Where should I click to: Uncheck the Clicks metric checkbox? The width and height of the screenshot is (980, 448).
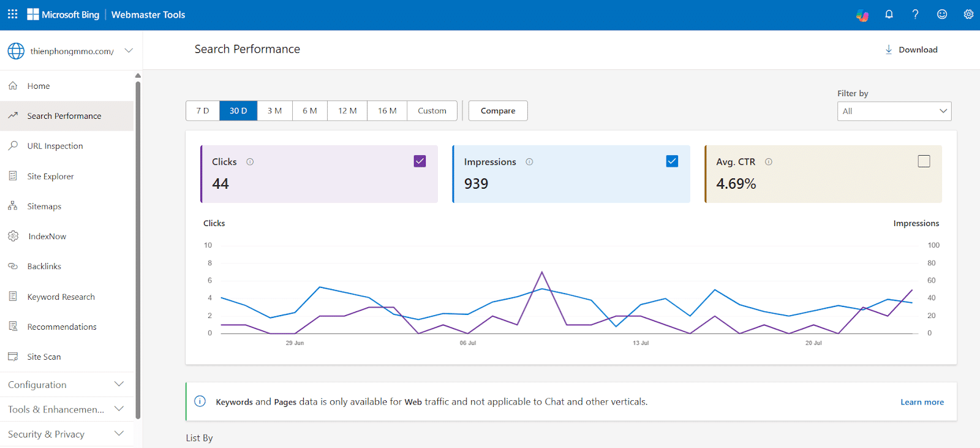coord(420,161)
